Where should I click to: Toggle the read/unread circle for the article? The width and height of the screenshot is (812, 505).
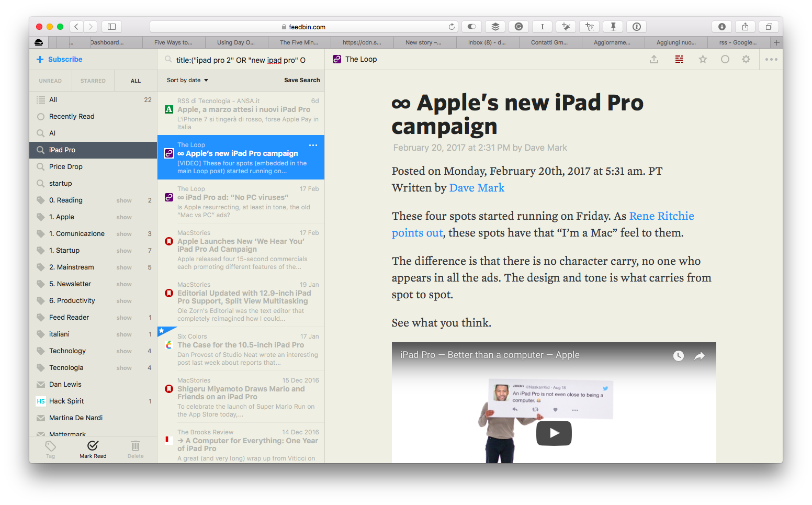[x=725, y=60]
